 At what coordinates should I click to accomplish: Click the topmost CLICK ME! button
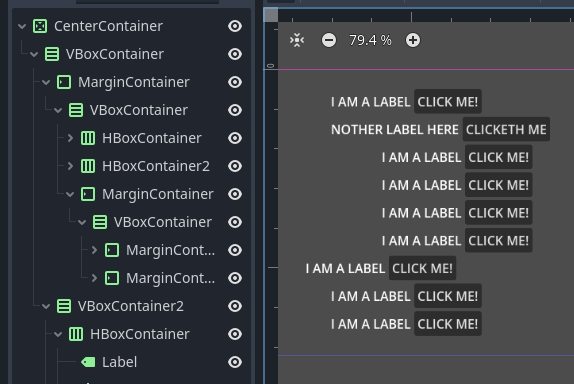pyautogui.click(x=448, y=101)
